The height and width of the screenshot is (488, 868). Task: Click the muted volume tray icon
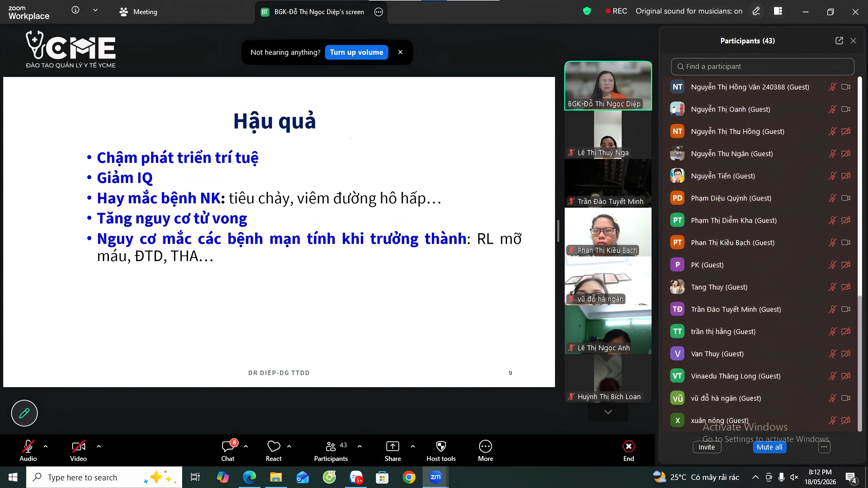(x=794, y=477)
